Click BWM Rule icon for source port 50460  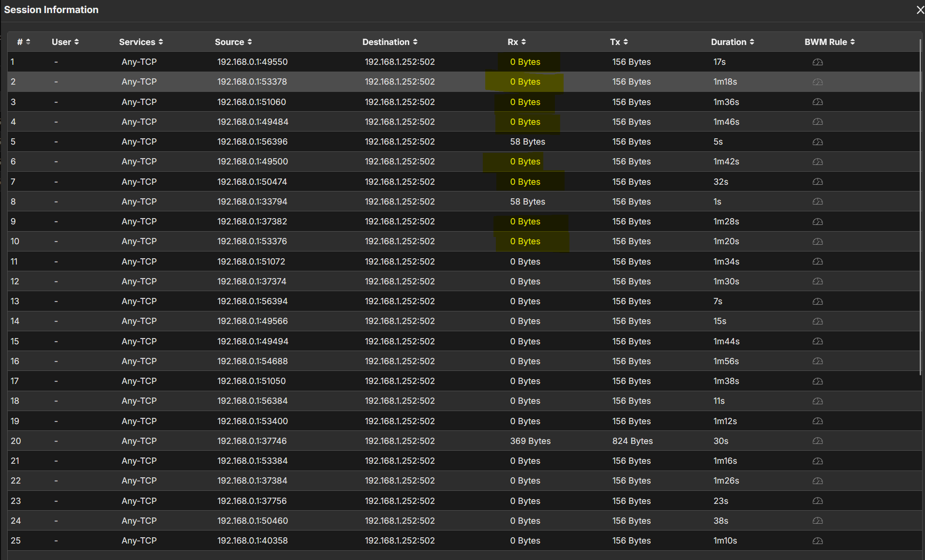tap(818, 520)
